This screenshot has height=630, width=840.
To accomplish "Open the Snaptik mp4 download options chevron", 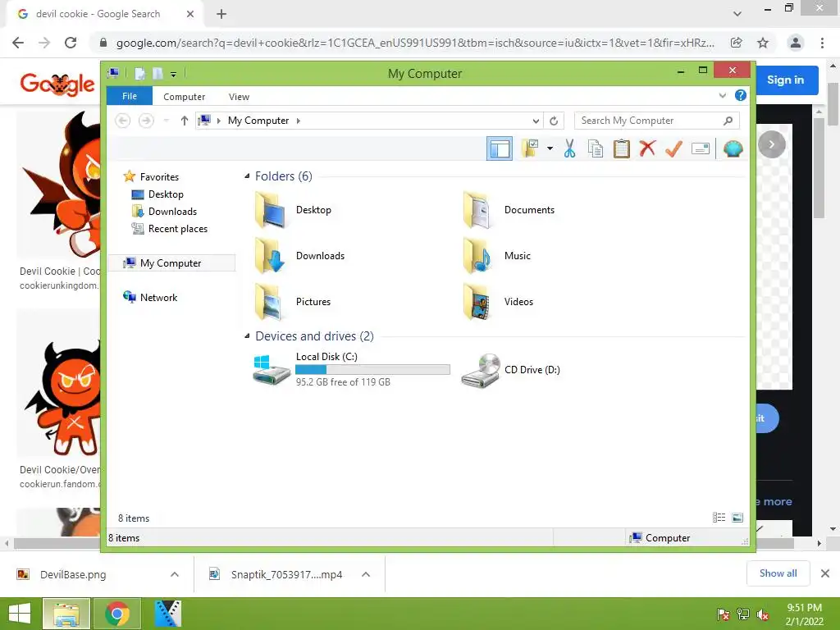I will point(366,574).
